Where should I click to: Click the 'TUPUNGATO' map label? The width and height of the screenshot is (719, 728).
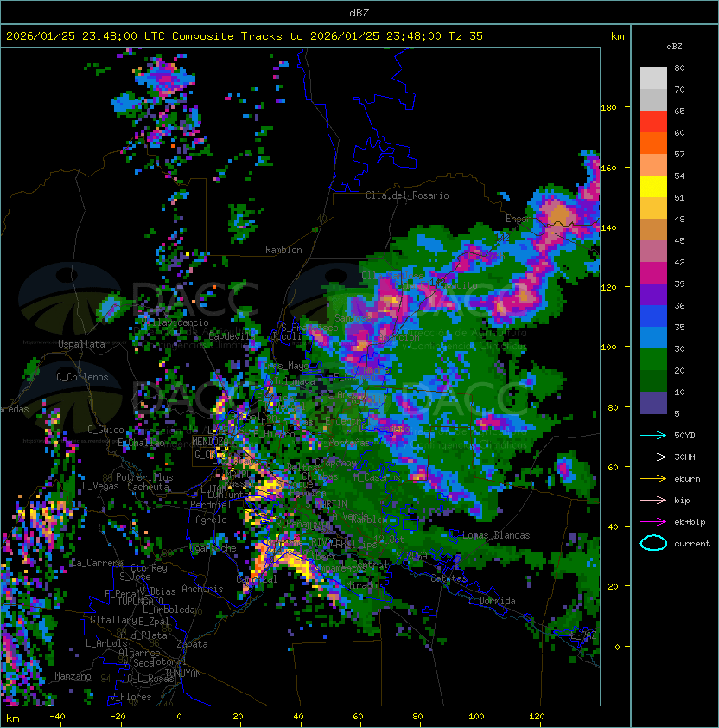141,601
